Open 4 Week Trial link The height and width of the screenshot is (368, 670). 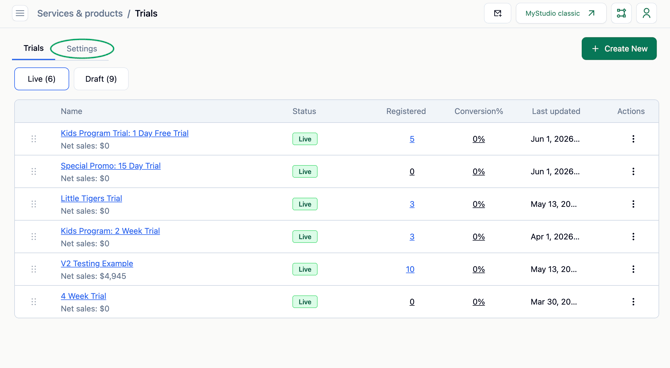click(83, 296)
